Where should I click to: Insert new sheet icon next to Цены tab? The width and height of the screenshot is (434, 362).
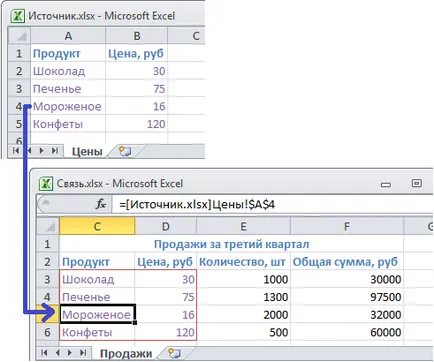click(x=125, y=151)
